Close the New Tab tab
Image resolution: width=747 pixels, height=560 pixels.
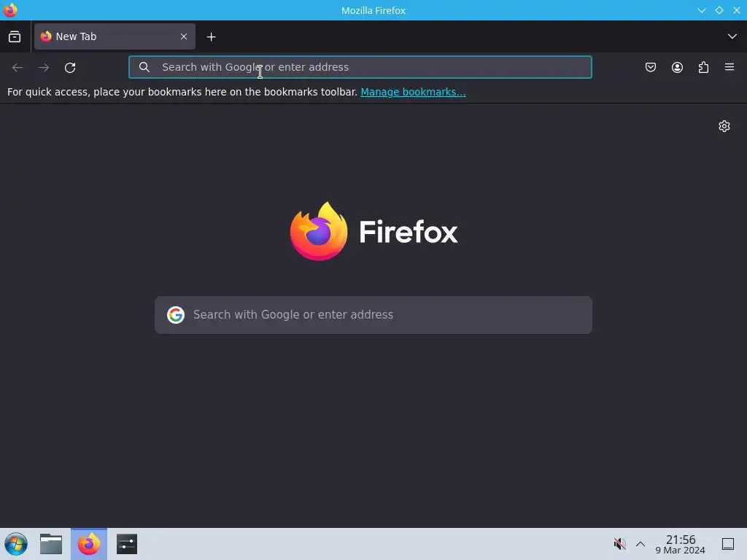tap(184, 36)
